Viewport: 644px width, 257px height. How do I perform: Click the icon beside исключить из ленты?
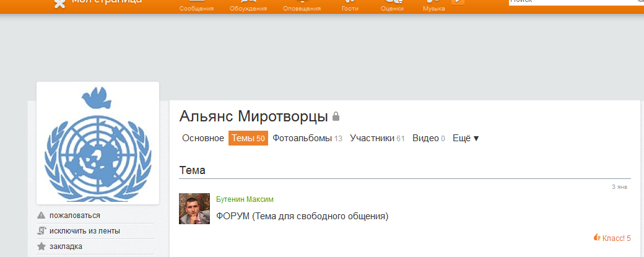[x=41, y=231]
